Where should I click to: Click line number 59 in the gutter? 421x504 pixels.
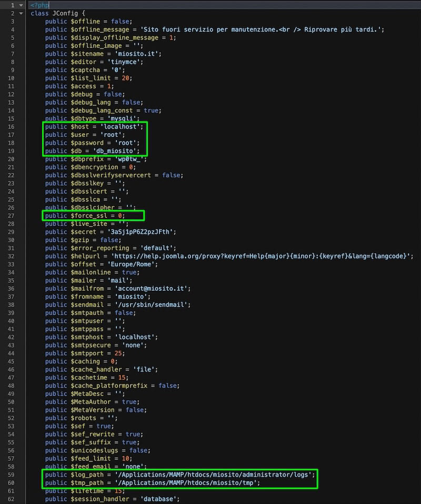[x=11, y=475]
